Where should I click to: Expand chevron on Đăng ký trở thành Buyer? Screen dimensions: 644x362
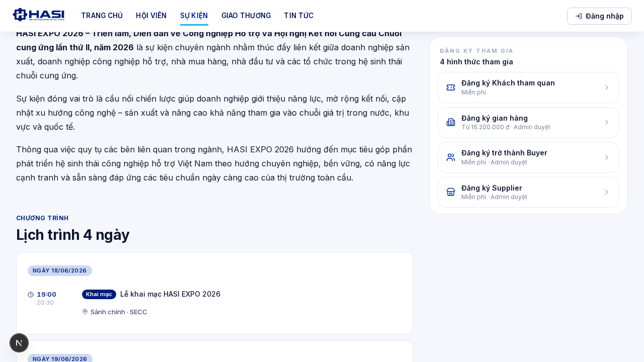click(606, 157)
